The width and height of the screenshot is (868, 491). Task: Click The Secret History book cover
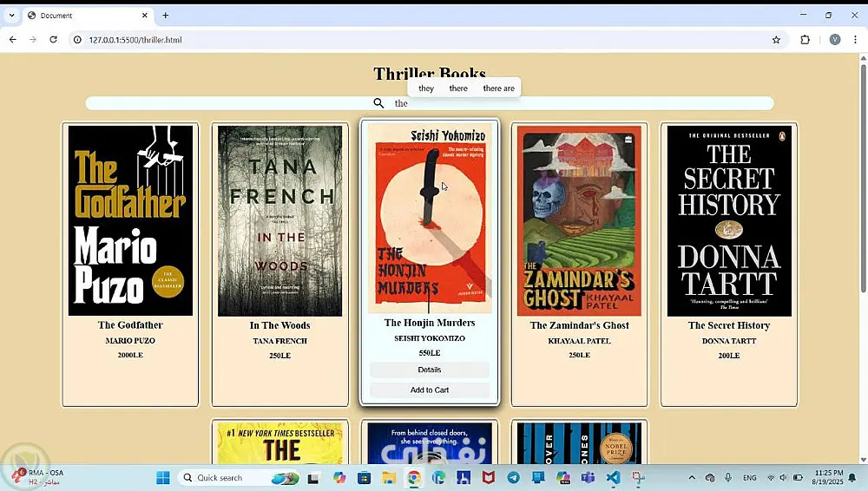click(729, 221)
